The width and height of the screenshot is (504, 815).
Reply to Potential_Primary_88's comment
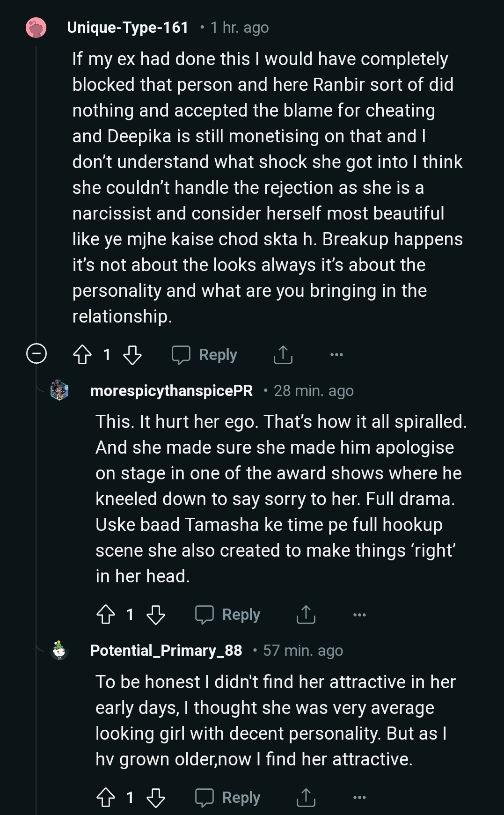pyautogui.click(x=228, y=798)
